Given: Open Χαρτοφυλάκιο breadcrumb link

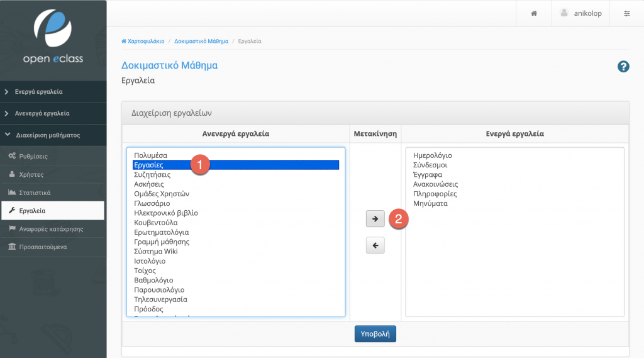Looking at the screenshot, I should point(143,41).
